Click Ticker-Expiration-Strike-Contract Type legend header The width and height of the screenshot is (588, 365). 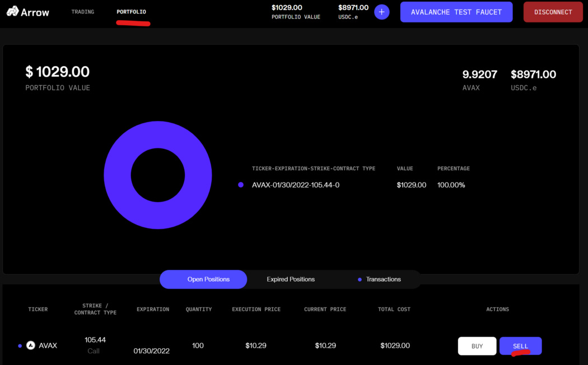point(314,169)
